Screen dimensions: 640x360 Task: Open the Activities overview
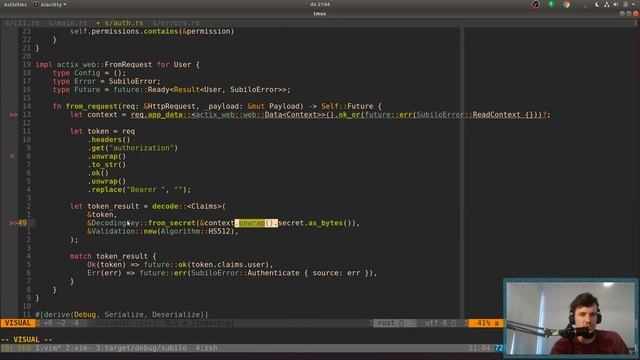15,4
